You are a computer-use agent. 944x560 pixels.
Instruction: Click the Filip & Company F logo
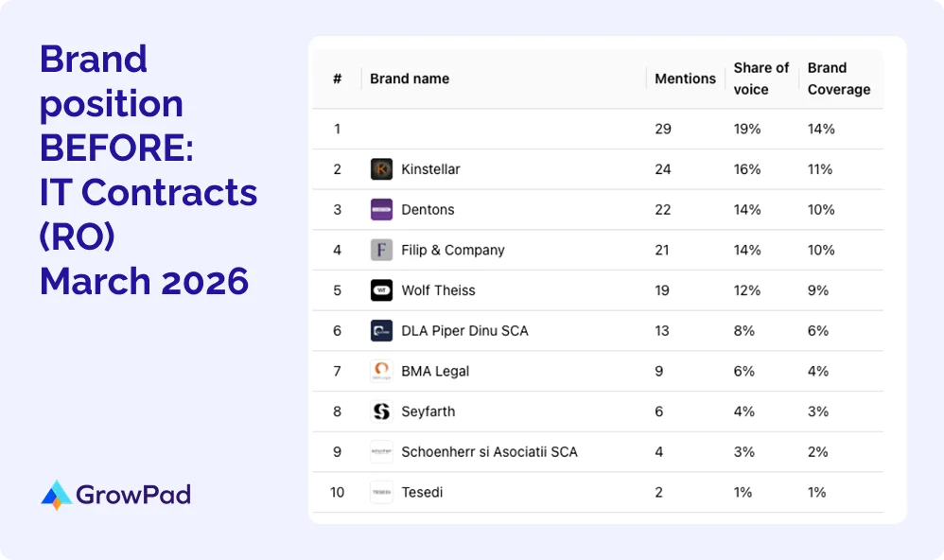click(381, 250)
